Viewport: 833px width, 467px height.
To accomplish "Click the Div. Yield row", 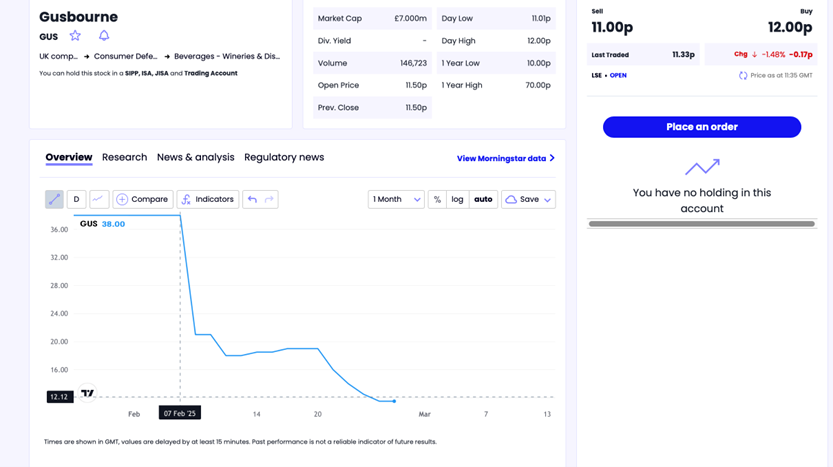I will [x=372, y=40].
